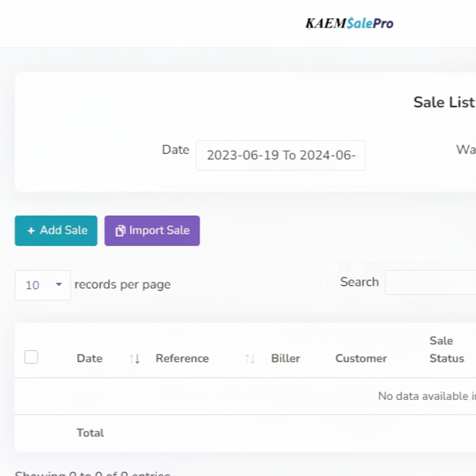The image size is (476, 476).
Task: Click the copy icon on Import Sale
Action: pos(120,231)
